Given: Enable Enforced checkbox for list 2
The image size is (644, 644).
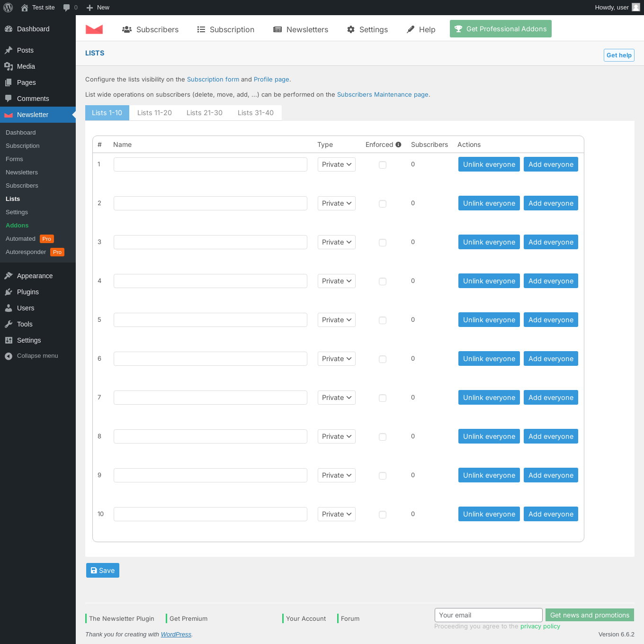Looking at the screenshot, I should coord(383,204).
